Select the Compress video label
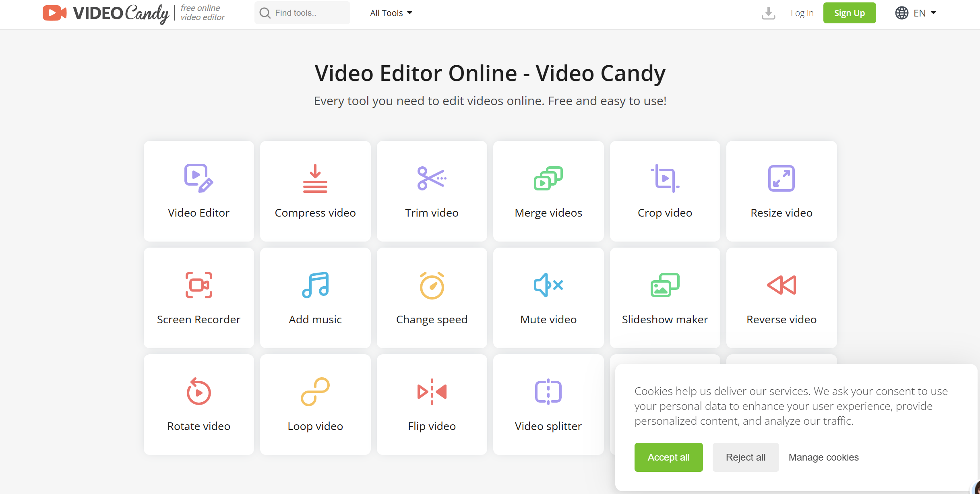The width and height of the screenshot is (980, 494). pyautogui.click(x=315, y=213)
